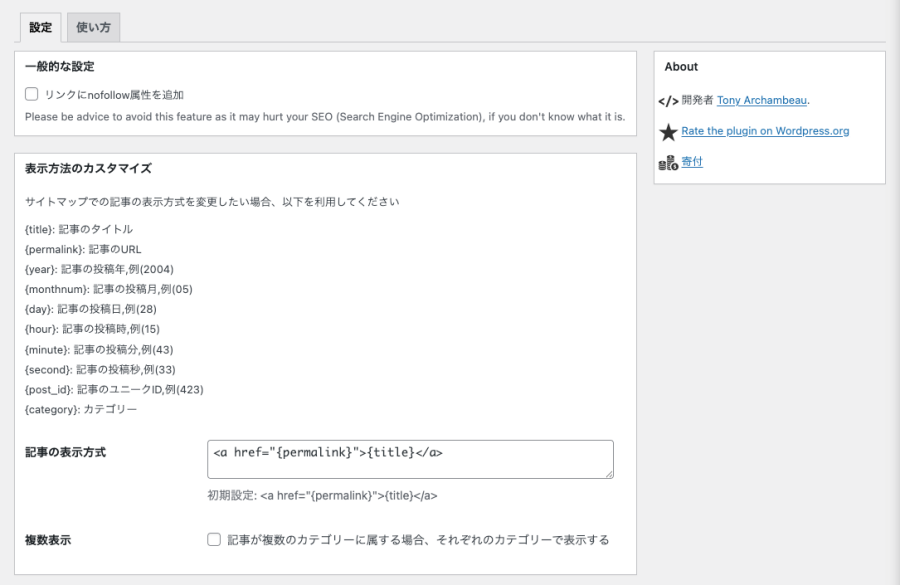Click the SEO advice warning text
This screenshot has height=585, width=900.
[325, 117]
